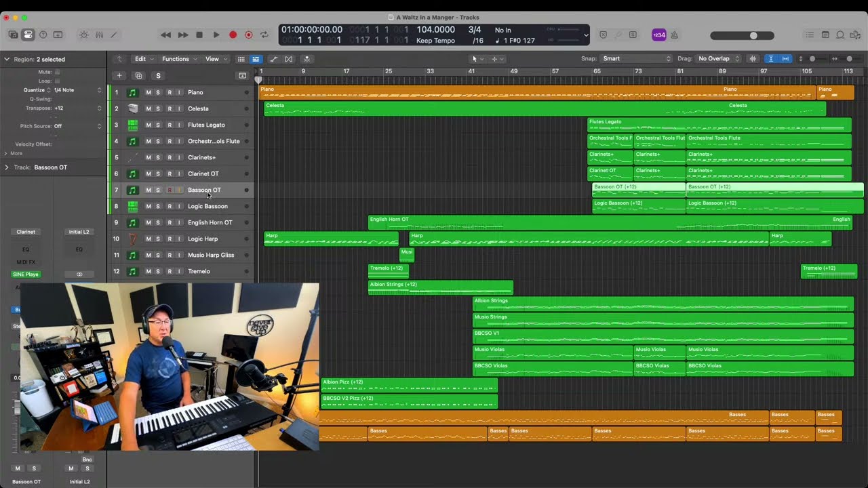Solo the Celesta track
868x488 pixels.
click(158, 108)
